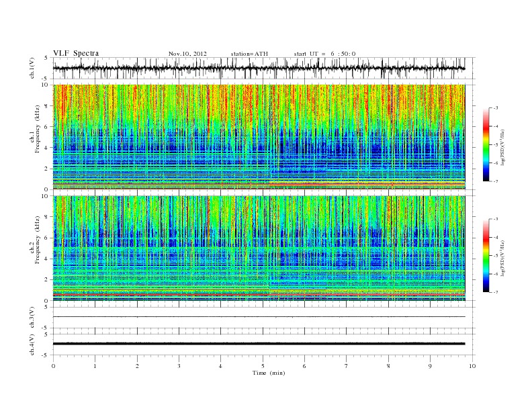Click the "0" tick on the time axis
The image size is (532, 411).
click(53, 366)
